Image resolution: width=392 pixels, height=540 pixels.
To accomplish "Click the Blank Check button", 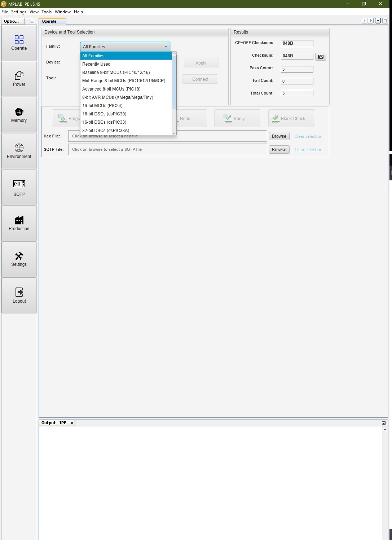I will point(291,118).
